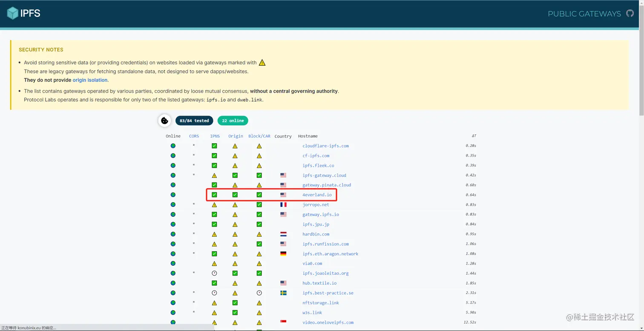This screenshot has width=644, height=331.
Task: Open the via0.com gateway link
Action: tap(312, 264)
